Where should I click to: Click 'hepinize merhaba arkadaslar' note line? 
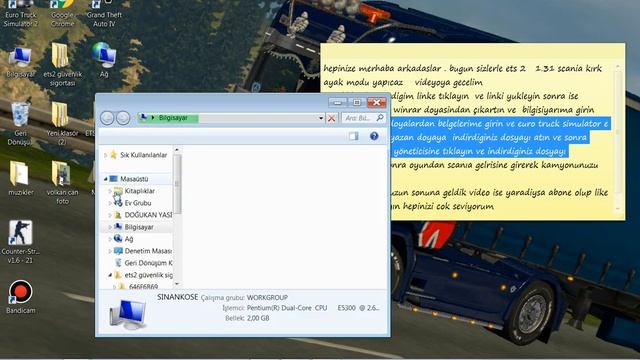coord(462,69)
